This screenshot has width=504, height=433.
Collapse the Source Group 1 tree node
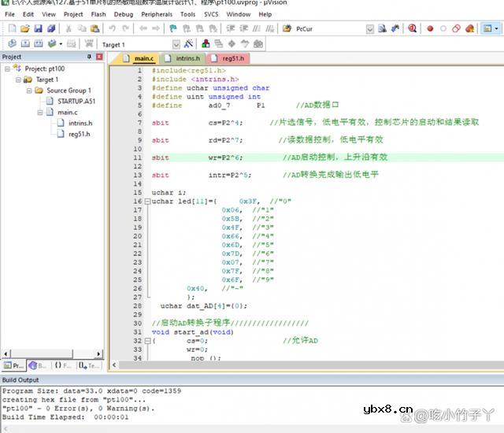(x=28, y=91)
